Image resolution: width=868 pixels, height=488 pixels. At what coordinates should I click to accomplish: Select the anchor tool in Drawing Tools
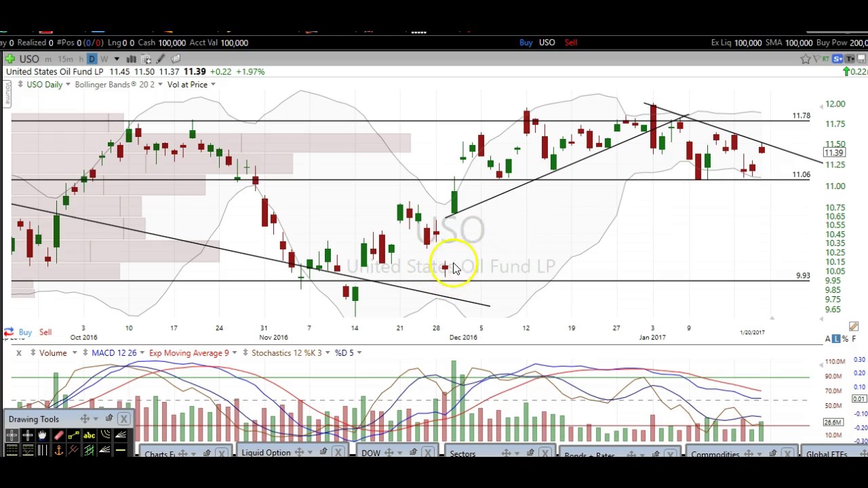[58, 450]
